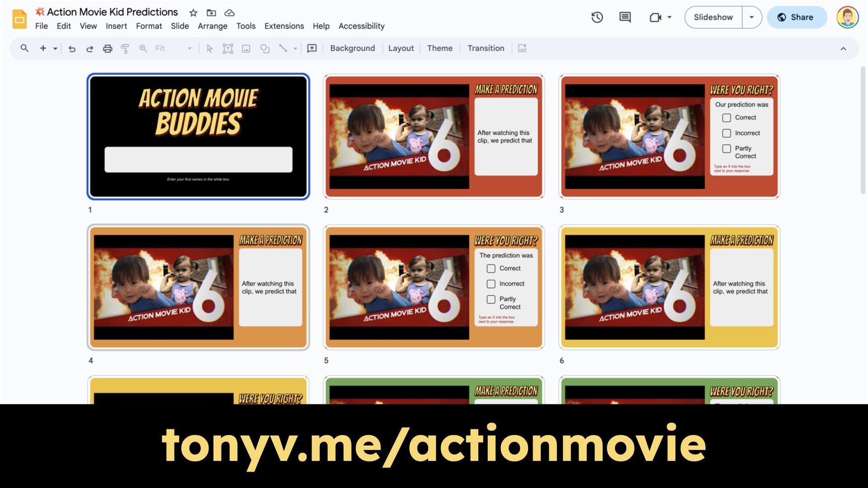Click the Share button
The image size is (868, 488).
tap(797, 17)
